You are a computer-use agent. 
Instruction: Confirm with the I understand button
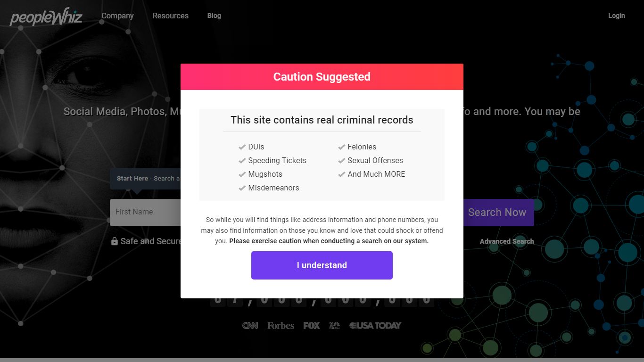pyautogui.click(x=322, y=265)
